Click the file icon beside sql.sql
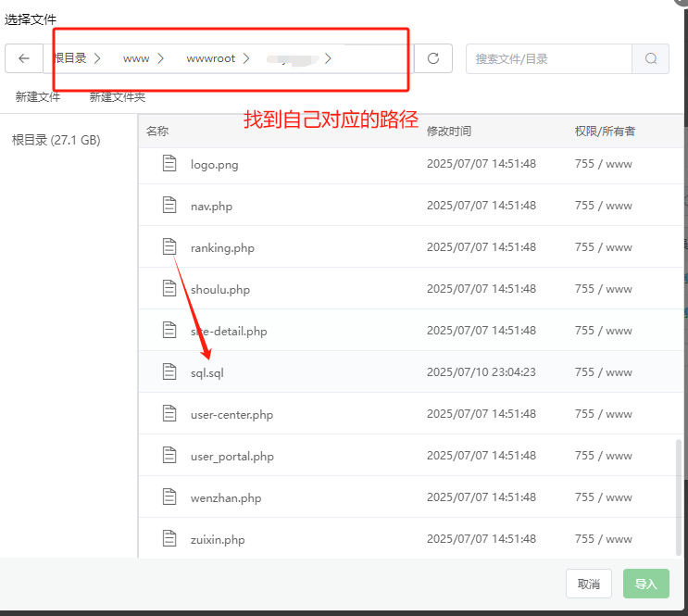The width and height of the screenshot is (688, 616). coord(169,371)
